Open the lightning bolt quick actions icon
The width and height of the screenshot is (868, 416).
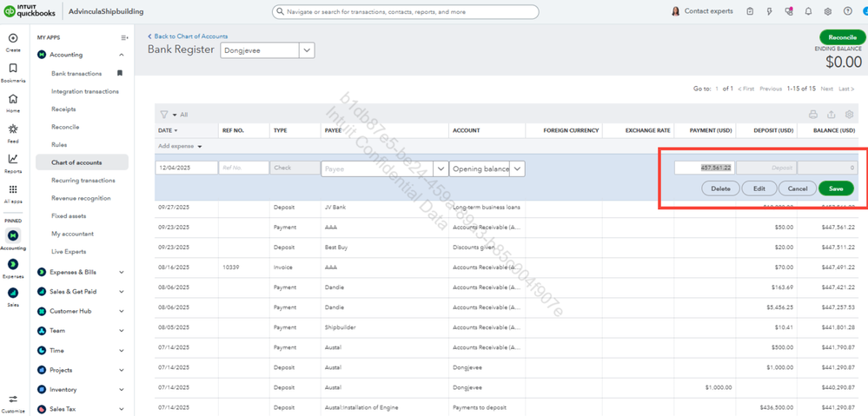click(x=770, y=11)
